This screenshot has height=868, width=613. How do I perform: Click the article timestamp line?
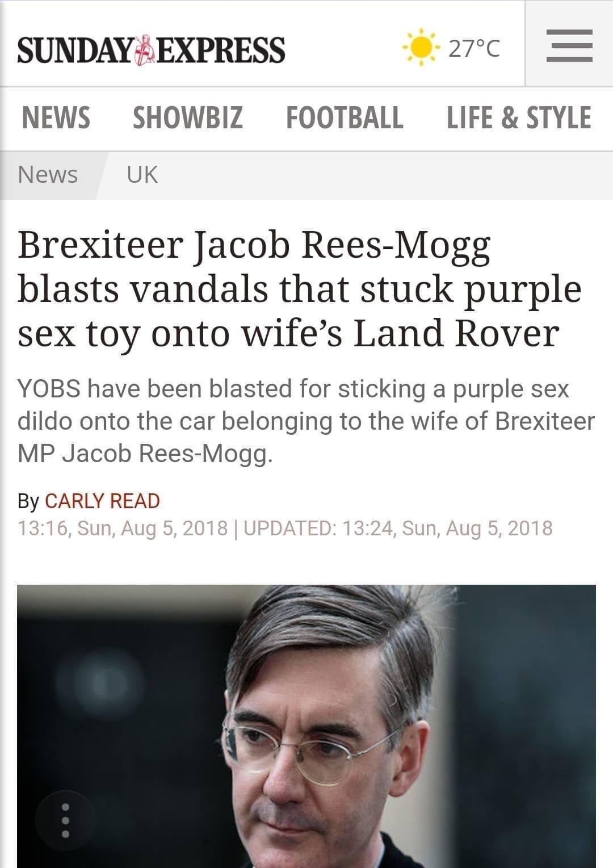pos(284,527)
